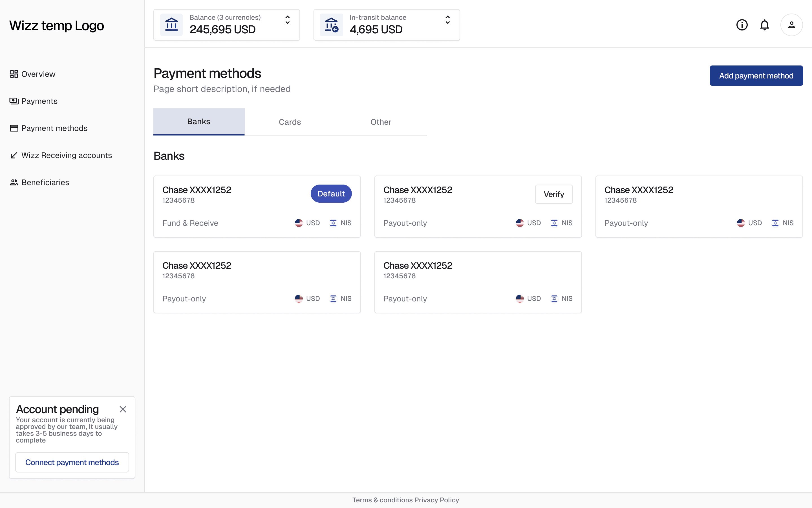Dismiss the Account pending notice
This screenshot has height=508, width=812.
[123, 409]
